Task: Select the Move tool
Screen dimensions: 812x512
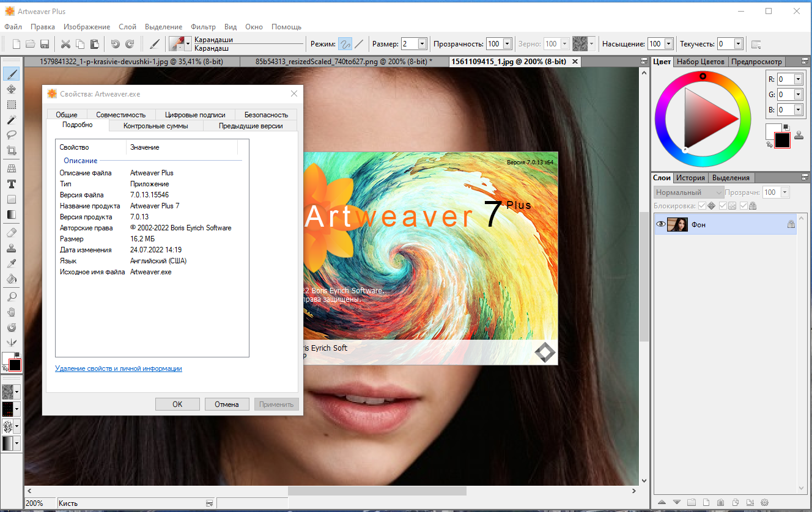Action: [11, 89]
